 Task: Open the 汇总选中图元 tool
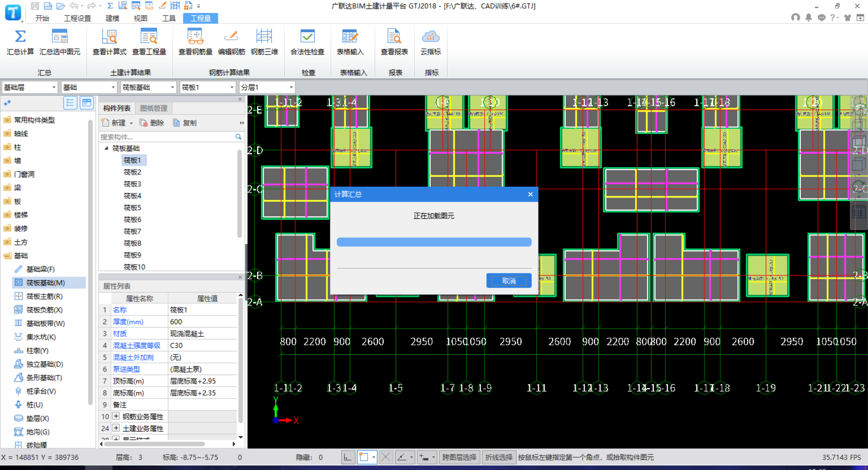[60, 42]
